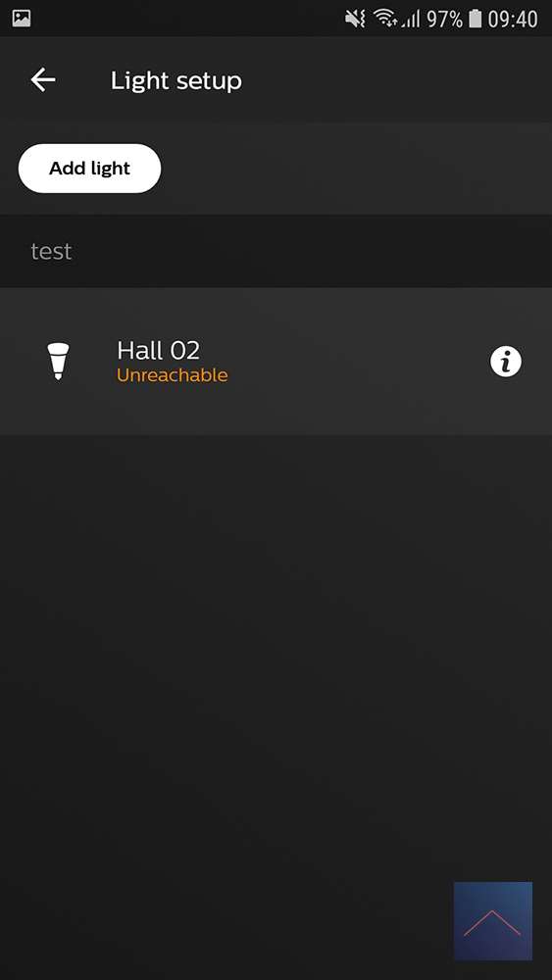Screen dimensions: 552x980
Task: Click the Add light button
Action: [89, 169]
